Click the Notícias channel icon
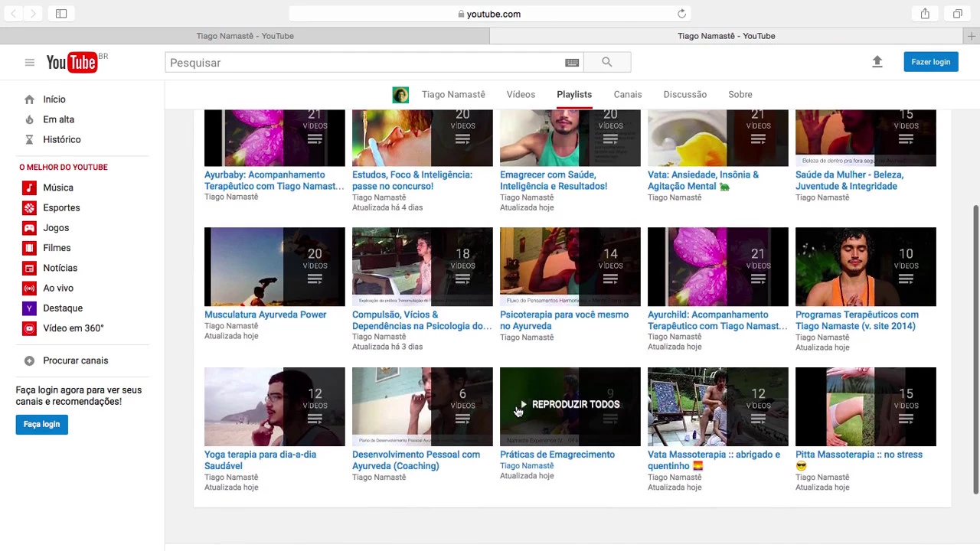 coord(29,268)
